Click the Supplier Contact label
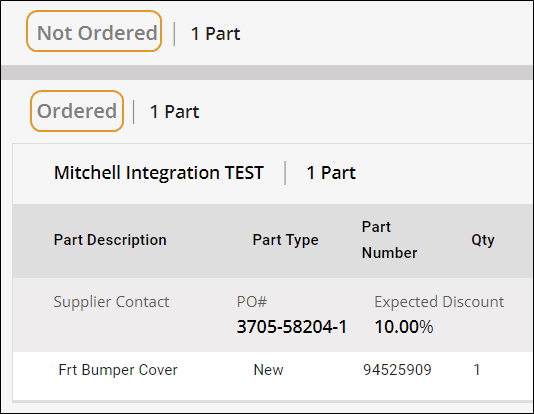 (111, 302)
